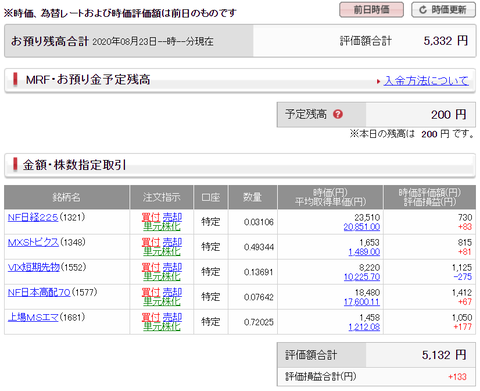Image resolution: width=480 pixels, height=391 pixels.
Task: Click 買付 for NF日経225
Action: [x=151, y=217]
